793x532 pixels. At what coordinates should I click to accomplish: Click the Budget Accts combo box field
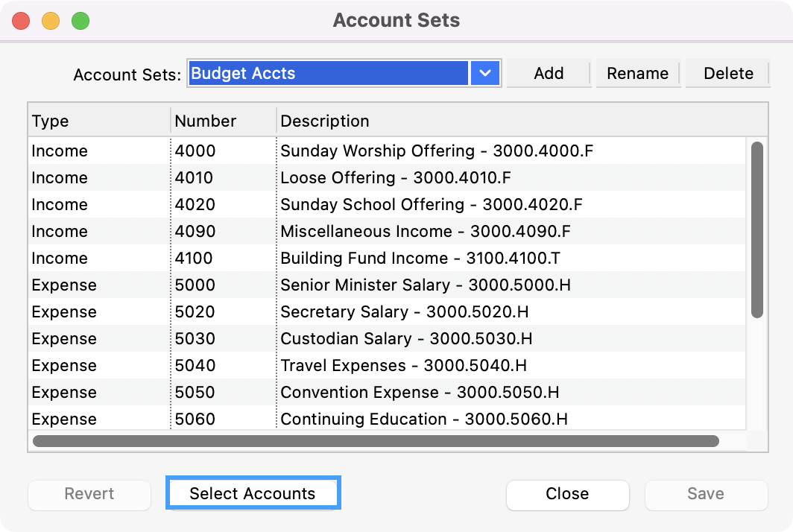point(328,73)
